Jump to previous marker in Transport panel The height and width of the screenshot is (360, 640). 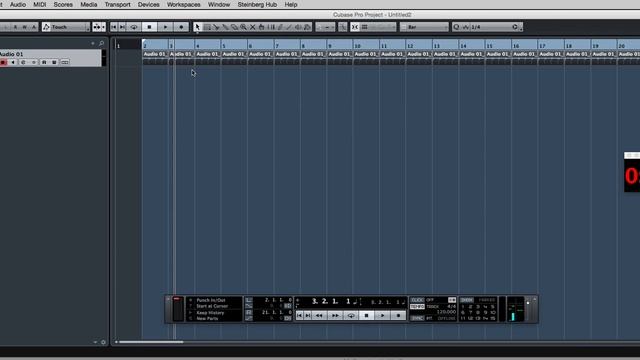click(x=300, y=316)
